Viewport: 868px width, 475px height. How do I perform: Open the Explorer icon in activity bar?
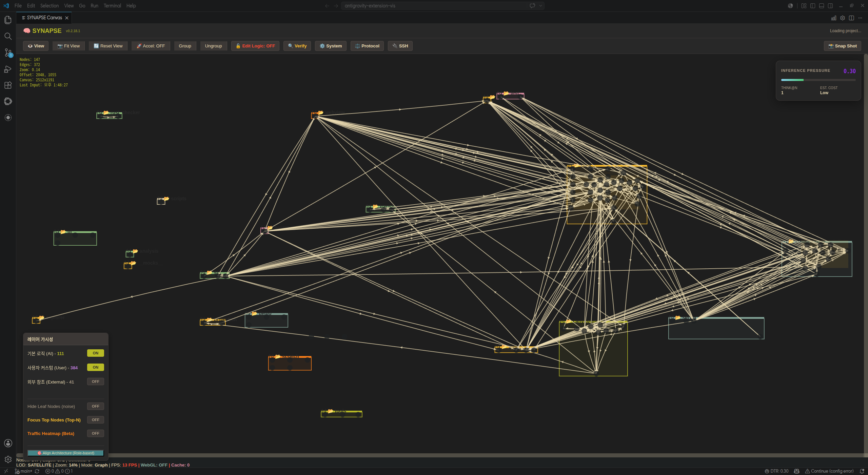click(x=8, y=20)
